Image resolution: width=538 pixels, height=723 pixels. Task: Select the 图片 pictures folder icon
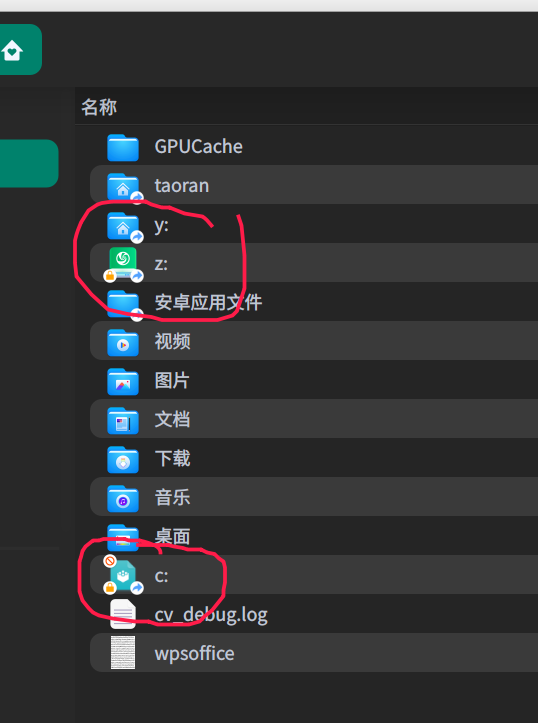tap(123, 382)
